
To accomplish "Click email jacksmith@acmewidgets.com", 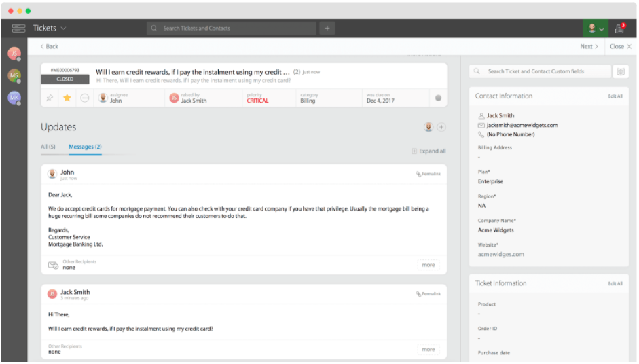I will point(522,125).
